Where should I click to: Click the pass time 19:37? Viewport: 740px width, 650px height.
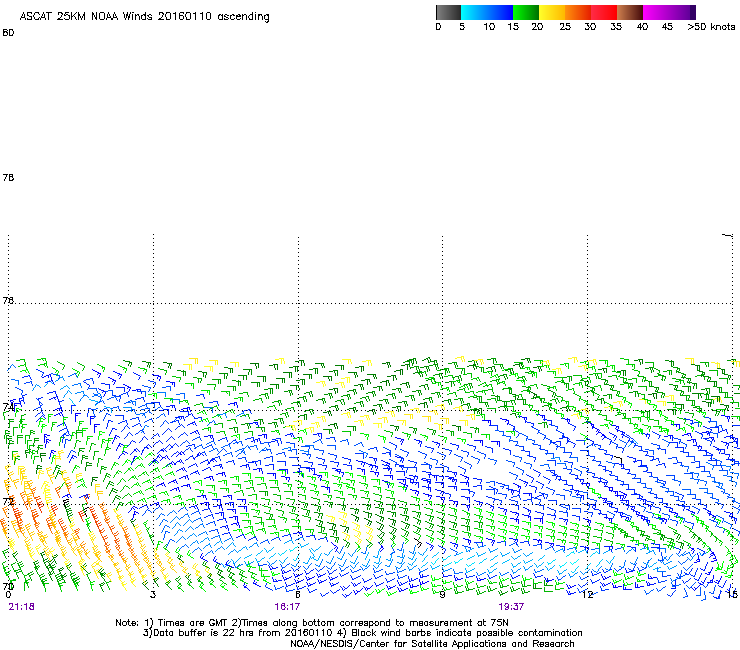click(x=511, y=607)
